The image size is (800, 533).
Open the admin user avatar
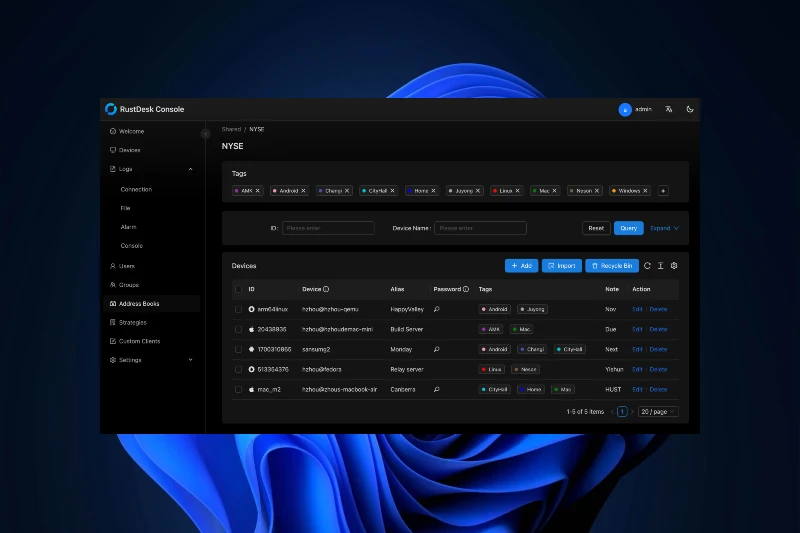click(625, 110)
